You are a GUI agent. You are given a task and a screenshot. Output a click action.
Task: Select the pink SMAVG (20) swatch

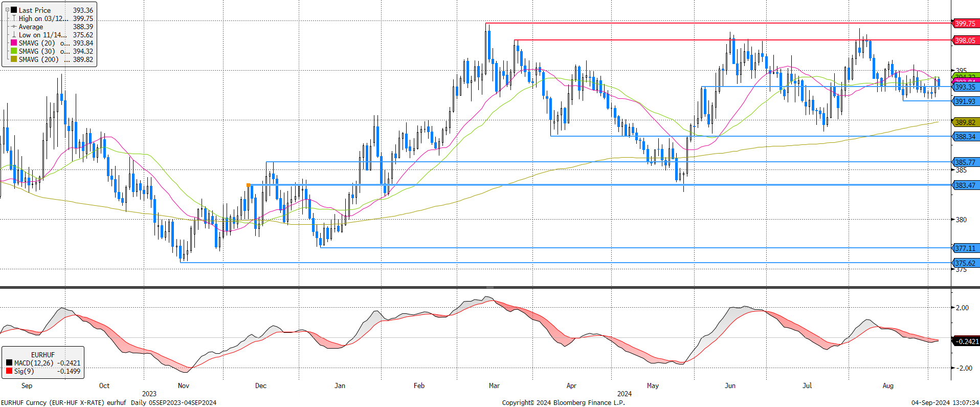[14, 43]
